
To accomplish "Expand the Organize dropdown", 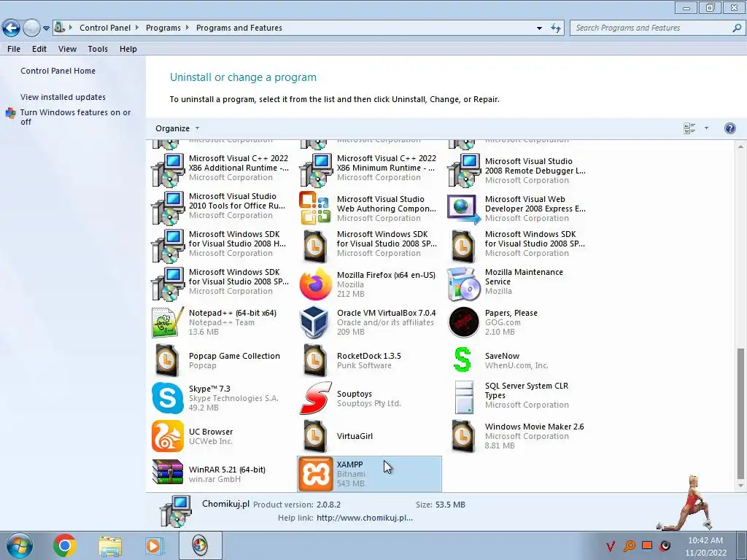I will [177, 128].
